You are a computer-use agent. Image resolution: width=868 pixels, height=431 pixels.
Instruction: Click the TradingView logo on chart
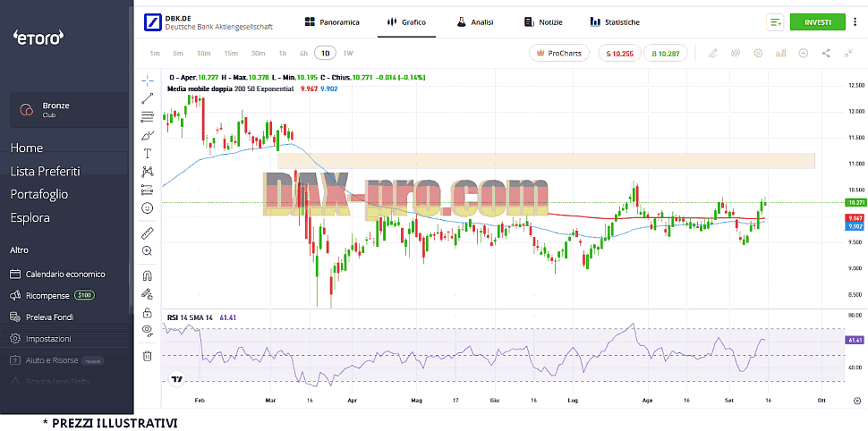pos(176,380)
